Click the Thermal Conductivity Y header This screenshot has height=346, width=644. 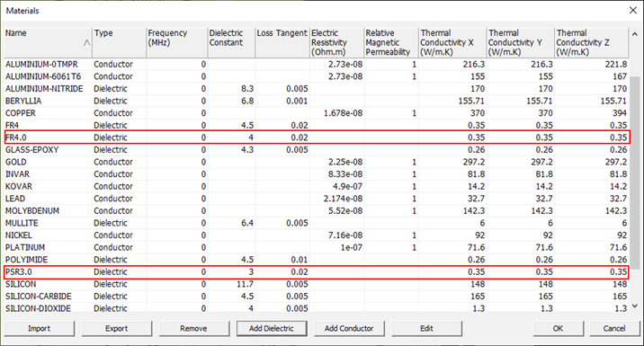(521, 42)
